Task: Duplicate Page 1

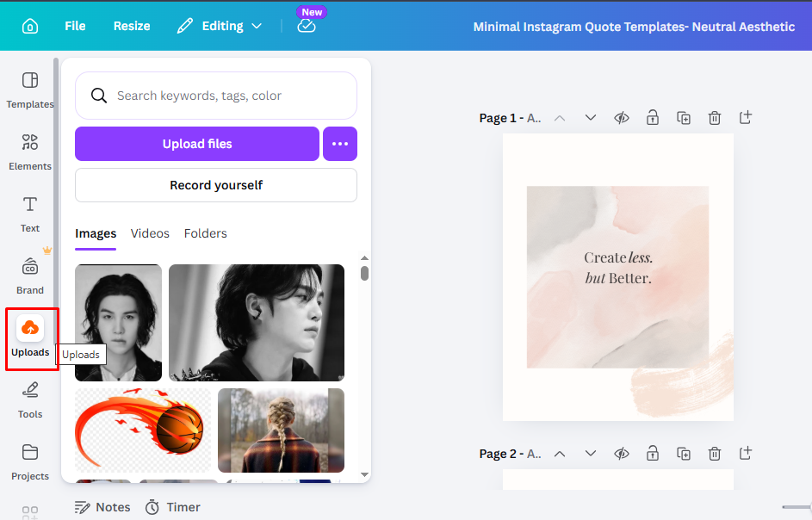Action: [x=684, y=118]
